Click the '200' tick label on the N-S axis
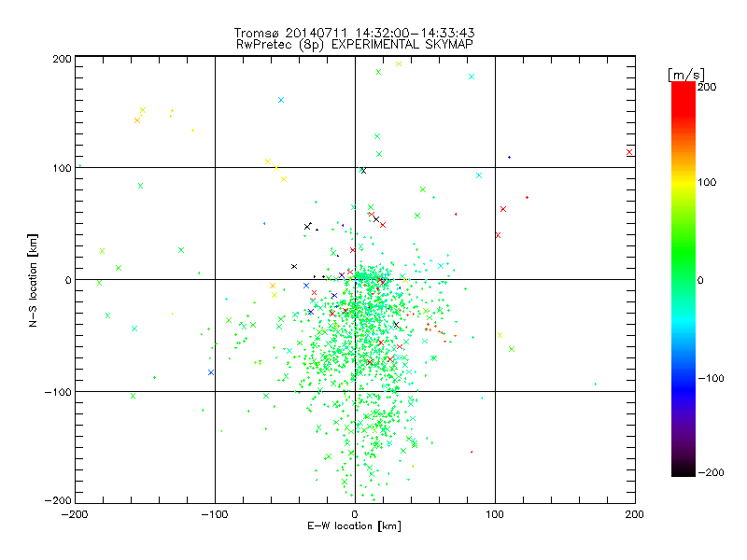The width and height of the screenshot is (747, 560). [62, 59]
